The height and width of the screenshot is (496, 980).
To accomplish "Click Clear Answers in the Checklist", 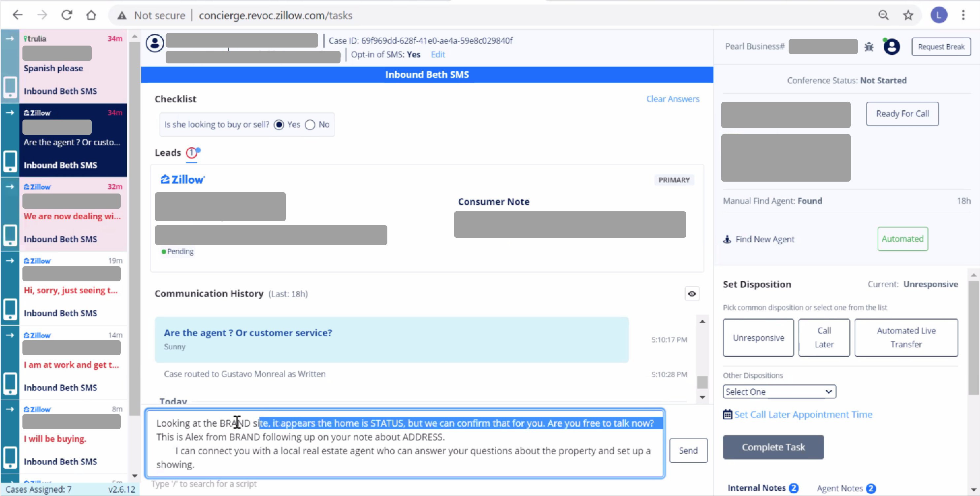I will point(672,99).
